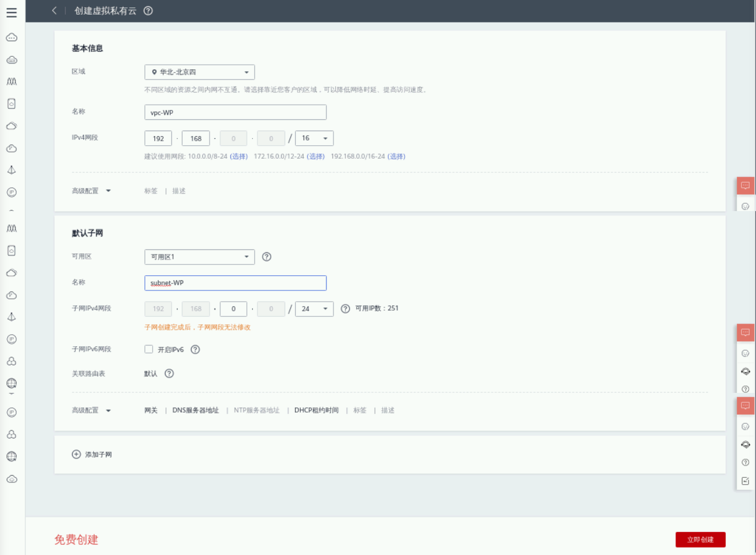The width and height of the screenshot is (756, 555).
Task: Click the subnet third octet field
Action: (233, 308)
